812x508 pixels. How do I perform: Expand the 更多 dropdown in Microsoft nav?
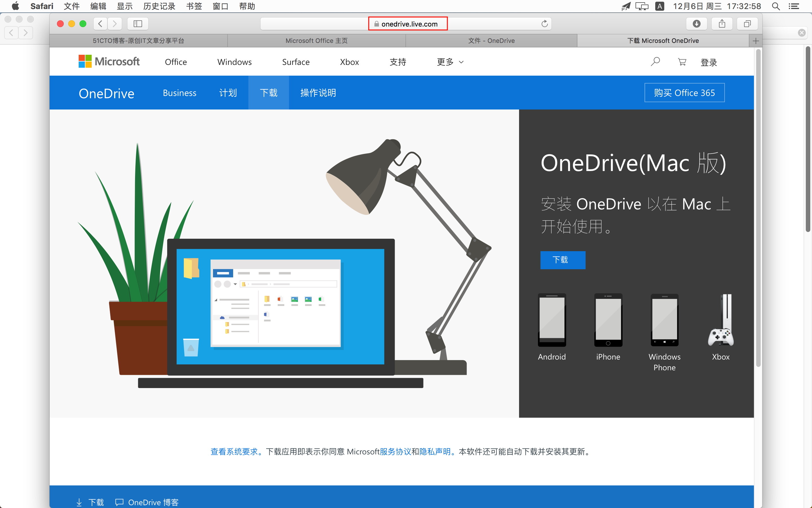point(450,62)
